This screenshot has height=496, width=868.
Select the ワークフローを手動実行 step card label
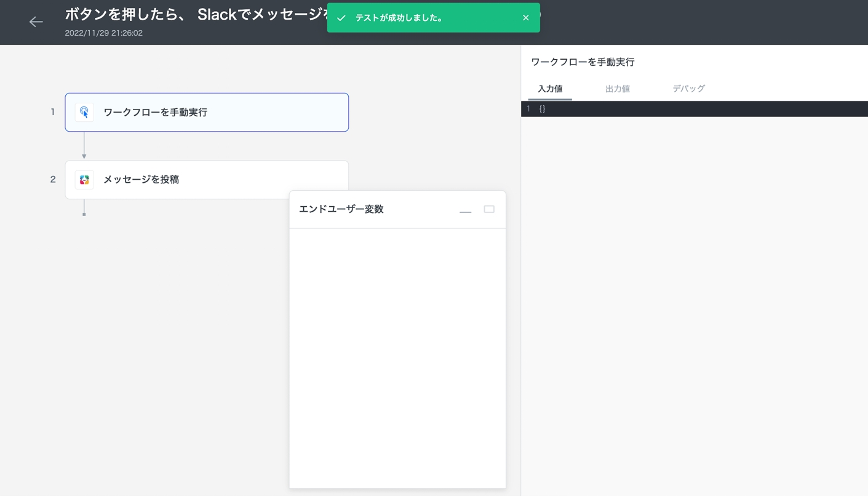coord(155,113)
